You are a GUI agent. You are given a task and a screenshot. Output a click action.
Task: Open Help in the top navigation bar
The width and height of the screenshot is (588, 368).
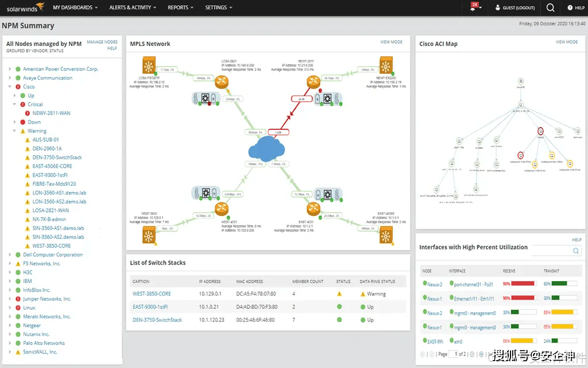(x=576, y=7)
